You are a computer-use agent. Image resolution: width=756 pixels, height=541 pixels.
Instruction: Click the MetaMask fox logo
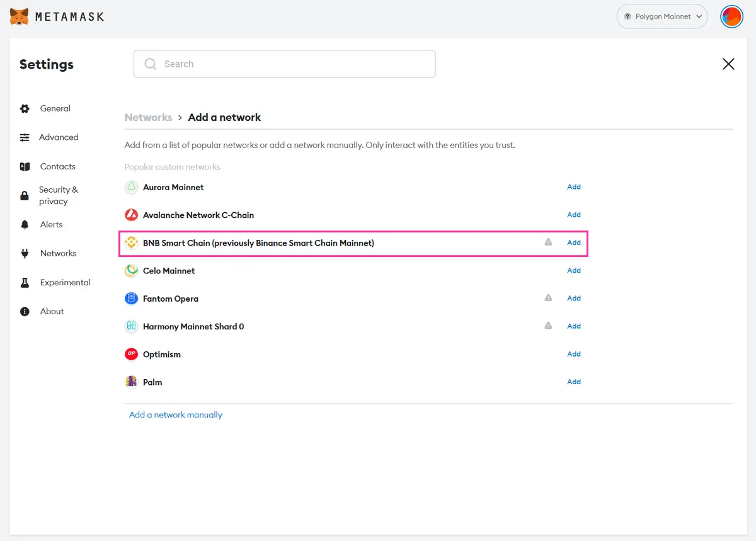point(20,16)
